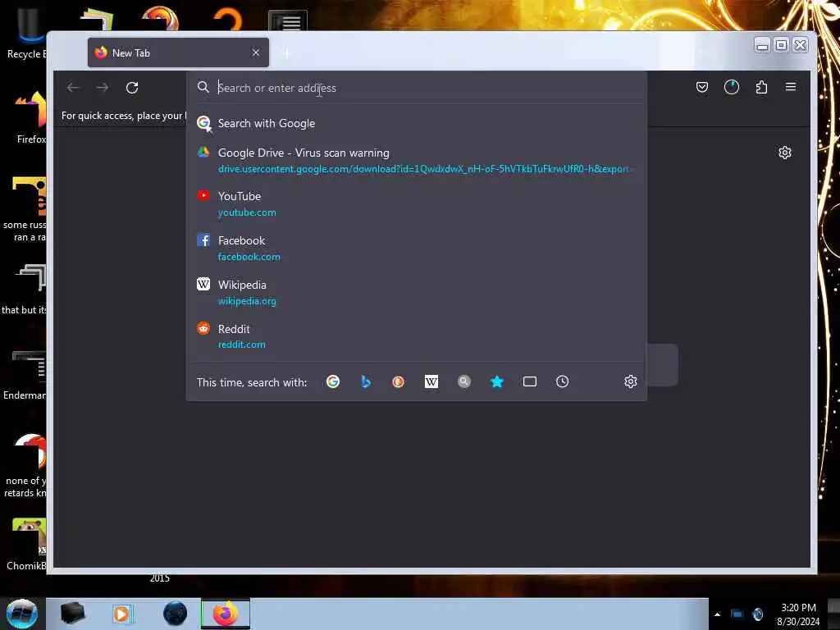Click the 'This time, search with:' label
The height and width of the screenshot is (630, 840).
[252, 382]
